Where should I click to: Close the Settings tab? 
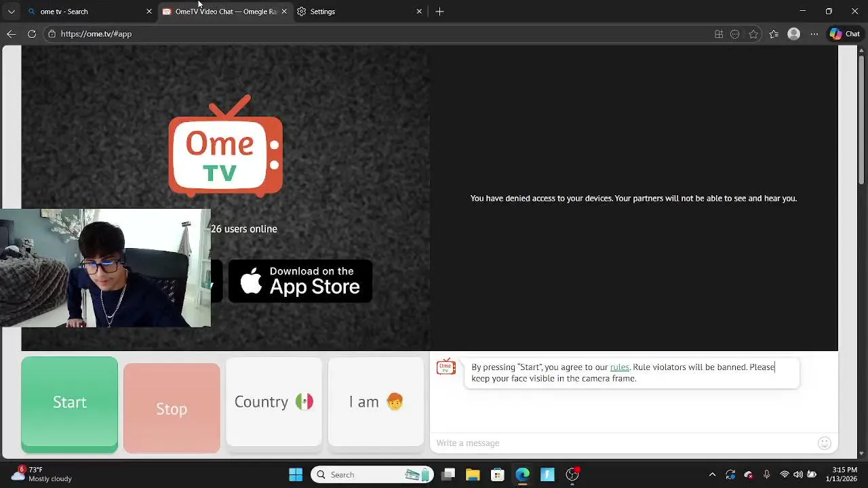point(419,12)
